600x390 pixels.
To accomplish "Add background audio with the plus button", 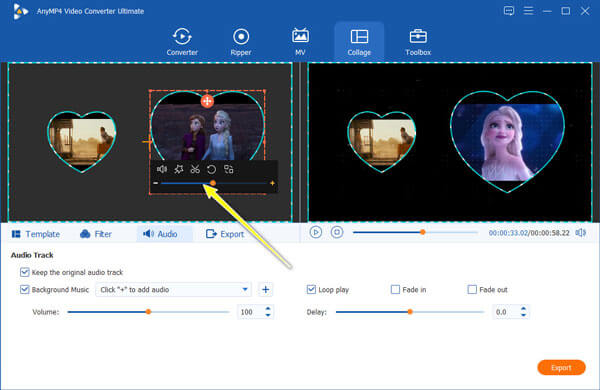I will point(266,290).
